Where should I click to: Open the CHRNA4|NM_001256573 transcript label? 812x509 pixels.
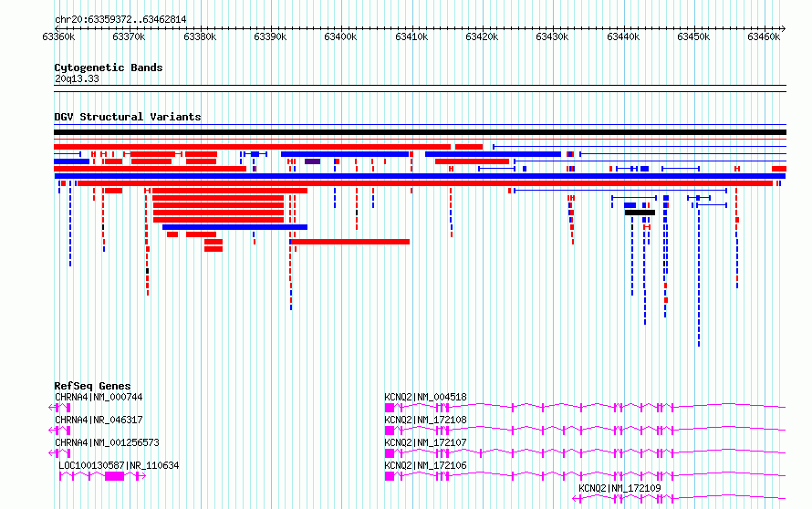[x=107, y=442]
